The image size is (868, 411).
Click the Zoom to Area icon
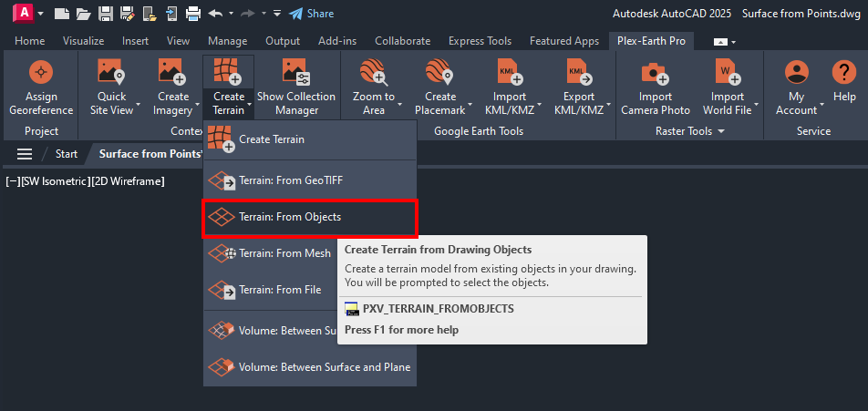(x=374, y=72)
